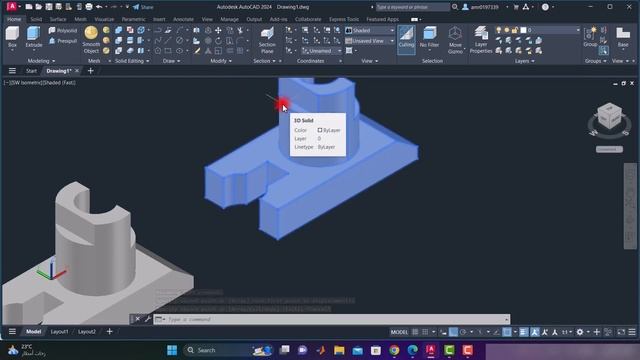Click the command line input field
Screen dimensions: 640x360
click(x=331, y=319)
